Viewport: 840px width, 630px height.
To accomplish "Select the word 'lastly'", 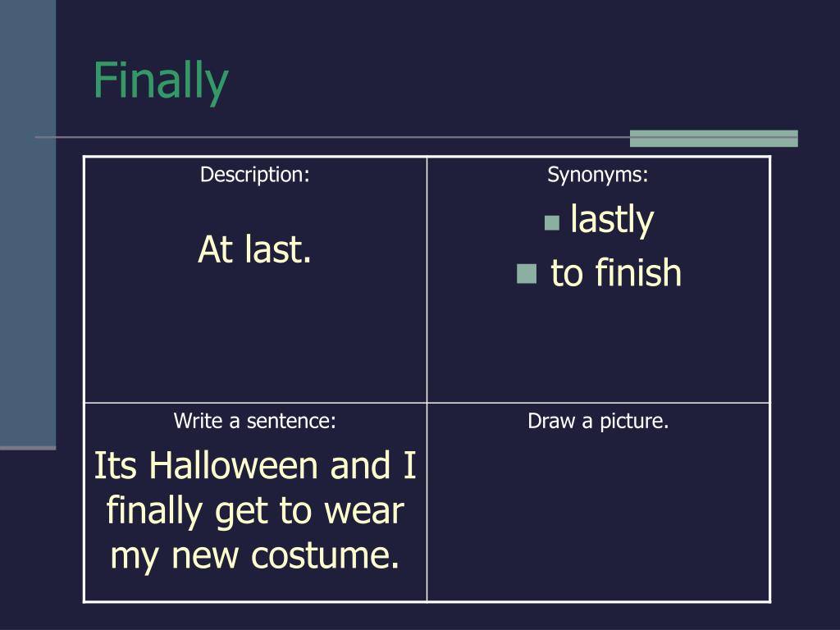I will [x=612, y=219].
